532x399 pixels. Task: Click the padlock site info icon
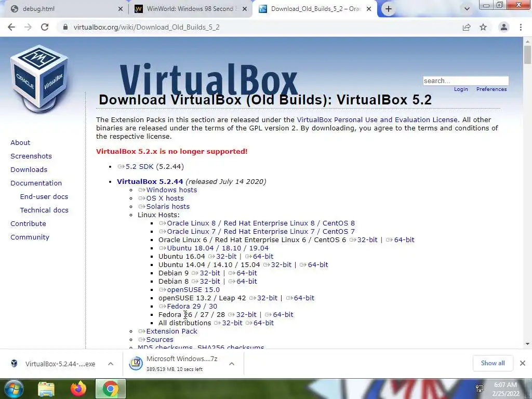(65, 27)
